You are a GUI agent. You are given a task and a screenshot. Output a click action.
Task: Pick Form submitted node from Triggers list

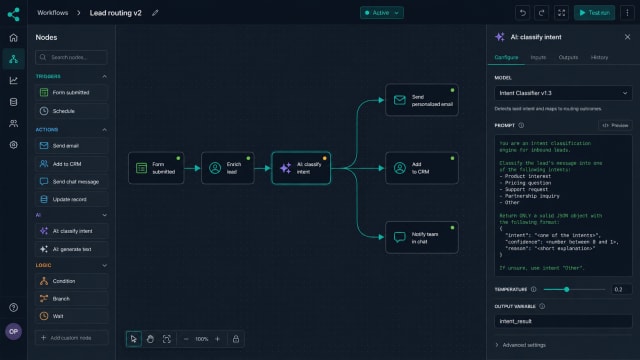pyautogui.click(x=71, y=93)
